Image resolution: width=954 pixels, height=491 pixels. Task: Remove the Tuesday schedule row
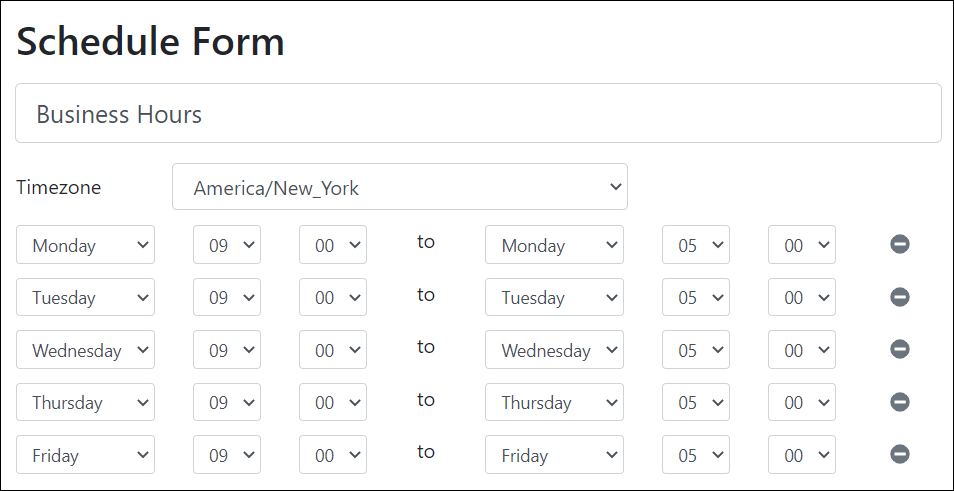tap(900, 297)
